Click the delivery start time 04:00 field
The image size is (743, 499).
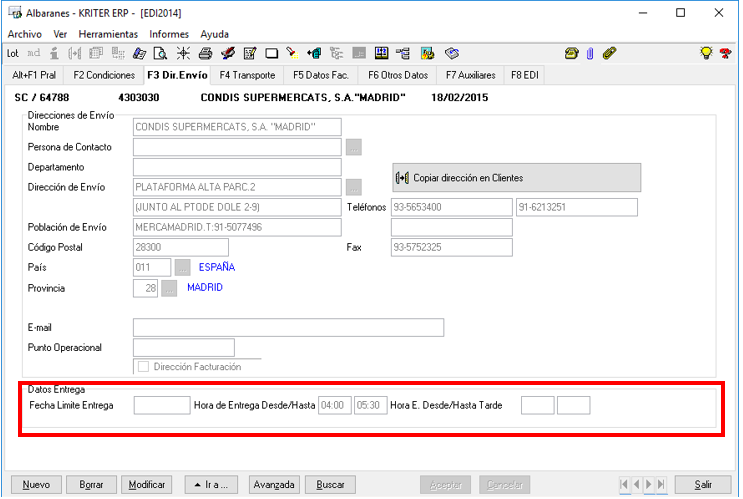point(335,406)
